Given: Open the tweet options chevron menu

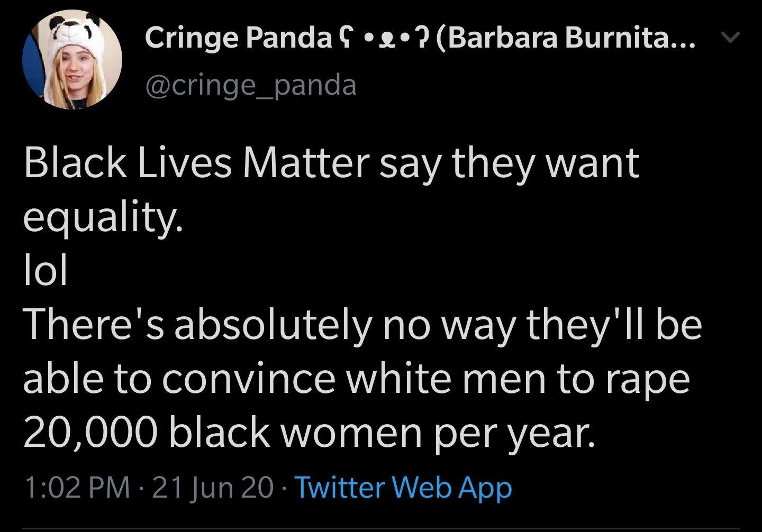Looking at the screenshot, I should click(x=730, y=38).
